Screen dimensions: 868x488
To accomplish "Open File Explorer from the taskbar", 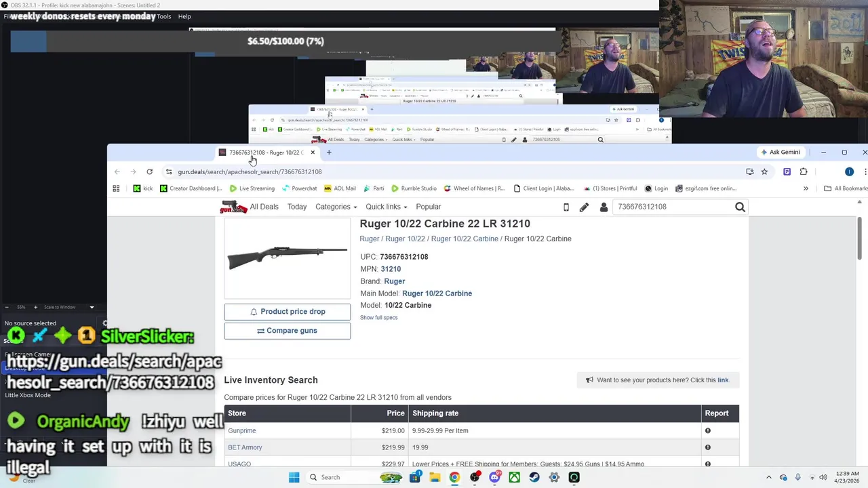I will [435, 477].
